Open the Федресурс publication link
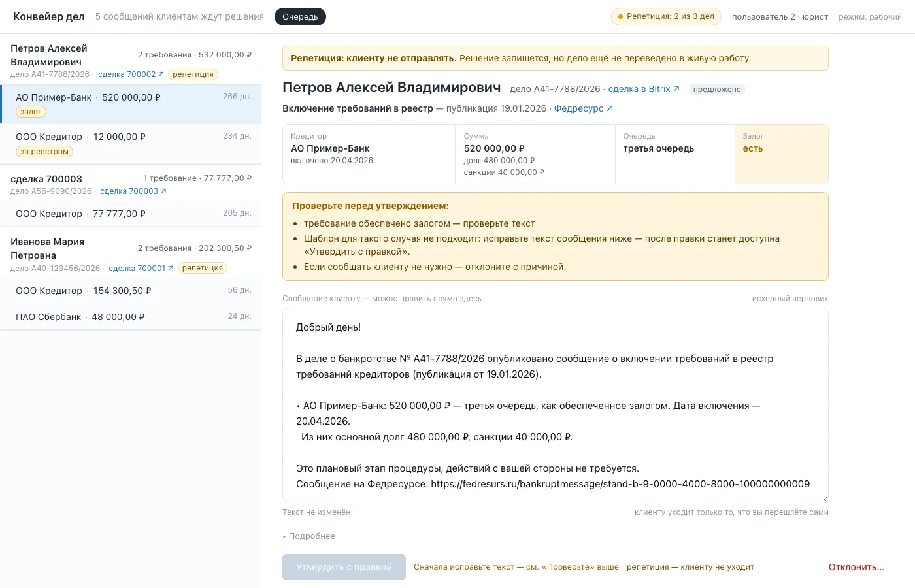 584,108
